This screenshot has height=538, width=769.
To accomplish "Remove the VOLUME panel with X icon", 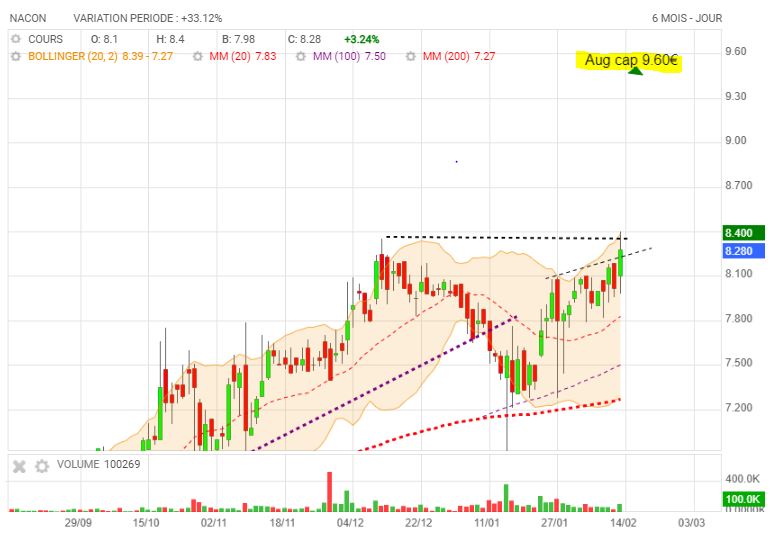I will click(x=19, y=466).
